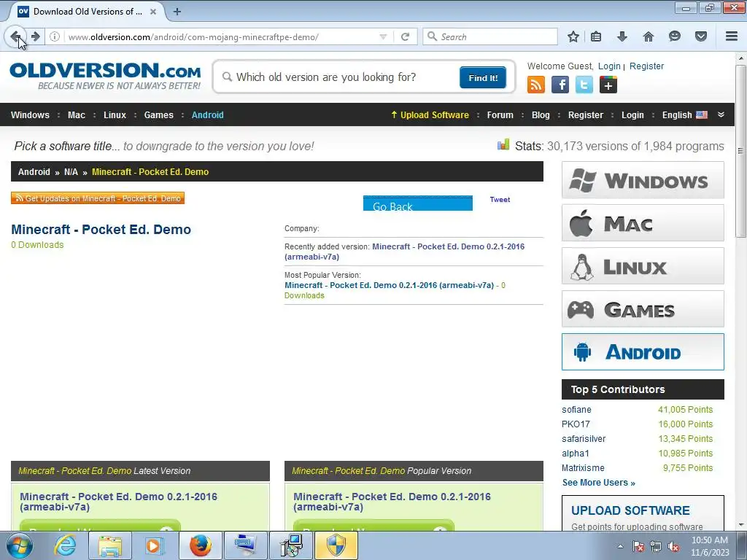Open site information icon in address bar
The width and height of the screenshot is (747, 560).
click(55, 36)
